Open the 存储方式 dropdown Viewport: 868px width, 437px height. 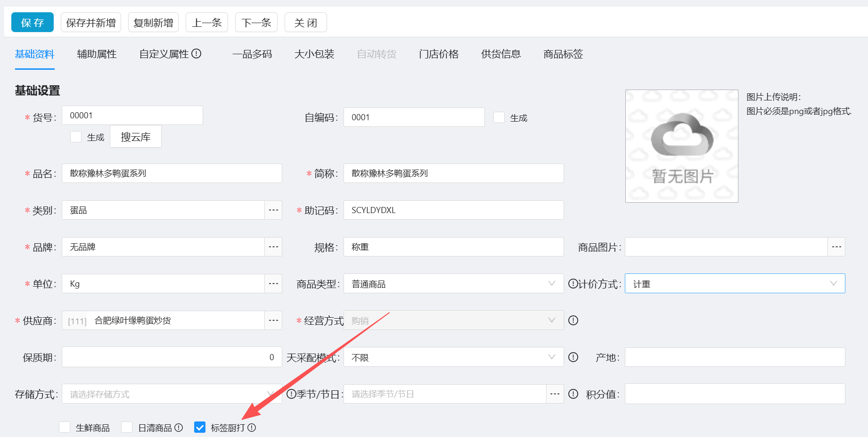point(172,394)
